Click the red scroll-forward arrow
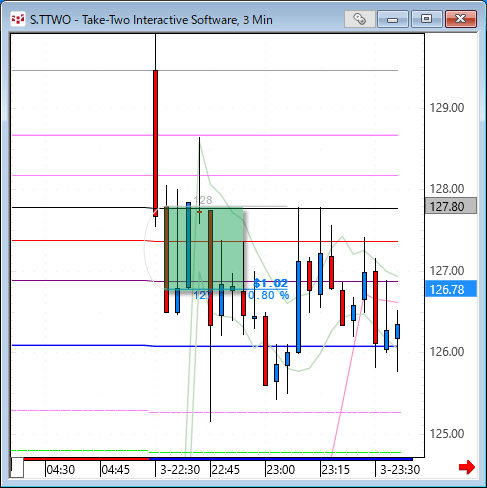This screenshot has width=487, height=488. [x=467, y=467]
